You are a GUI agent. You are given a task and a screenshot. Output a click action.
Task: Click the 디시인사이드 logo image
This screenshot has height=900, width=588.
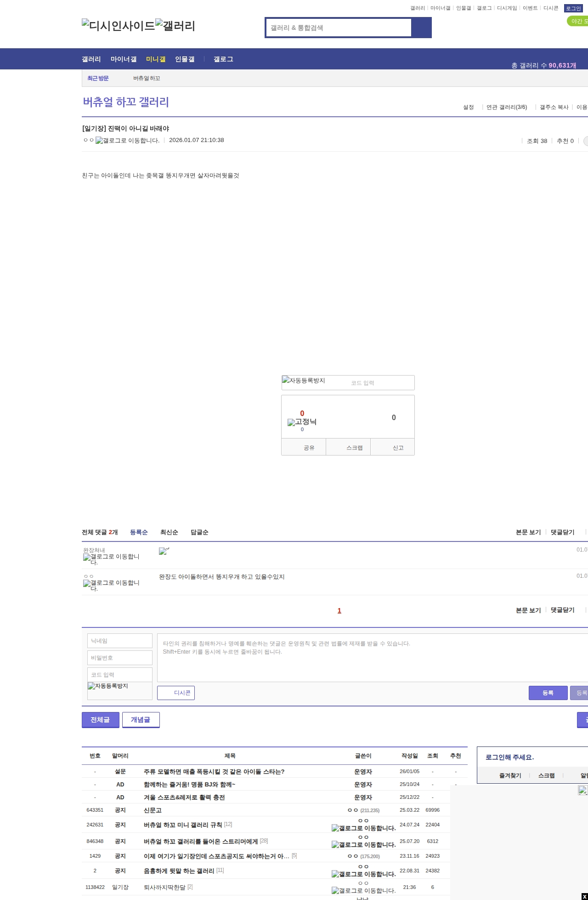click(118, 25)
